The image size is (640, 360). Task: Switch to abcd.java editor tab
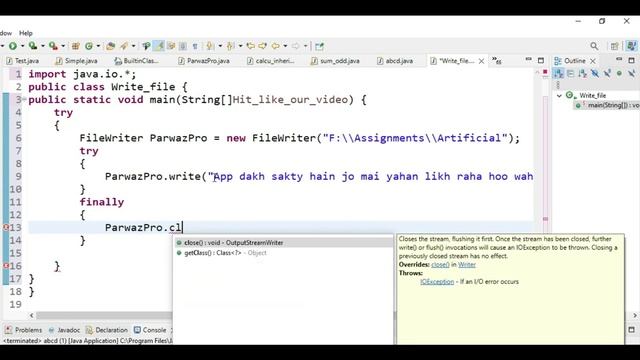[395, 61]
